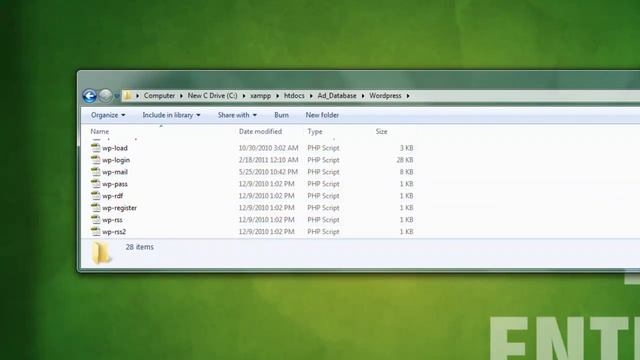
Task: Sort by the Name column header
Action: tap(100, 131)
